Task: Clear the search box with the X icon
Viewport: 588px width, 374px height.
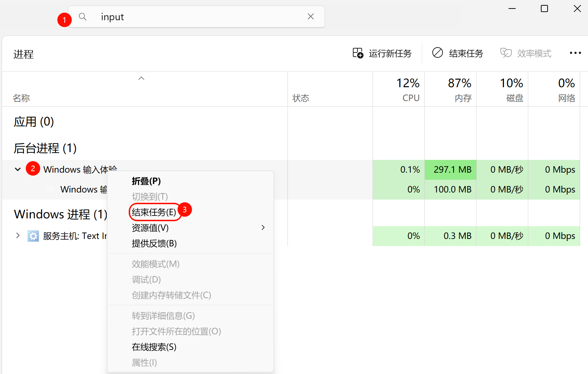Action: (311, 17)
